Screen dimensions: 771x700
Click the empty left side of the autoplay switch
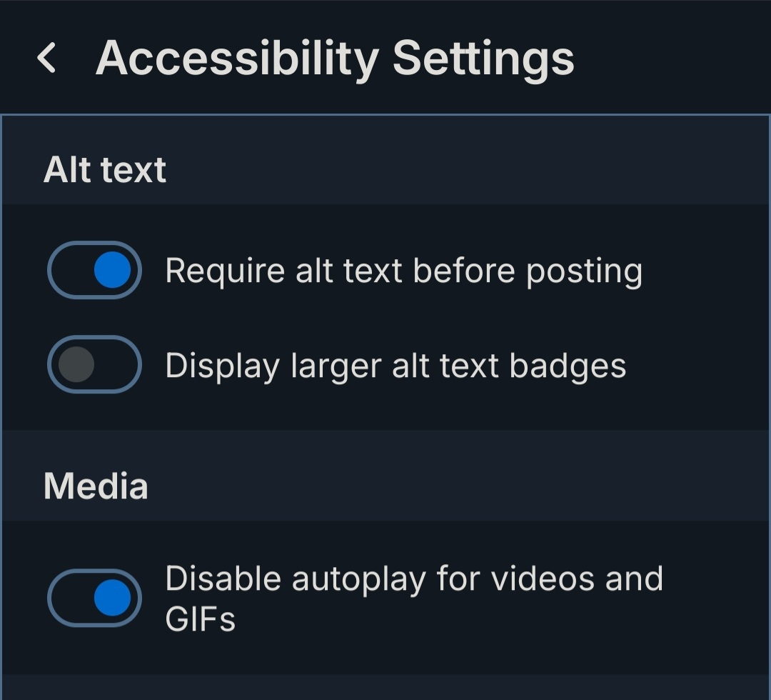coord(70,598)
